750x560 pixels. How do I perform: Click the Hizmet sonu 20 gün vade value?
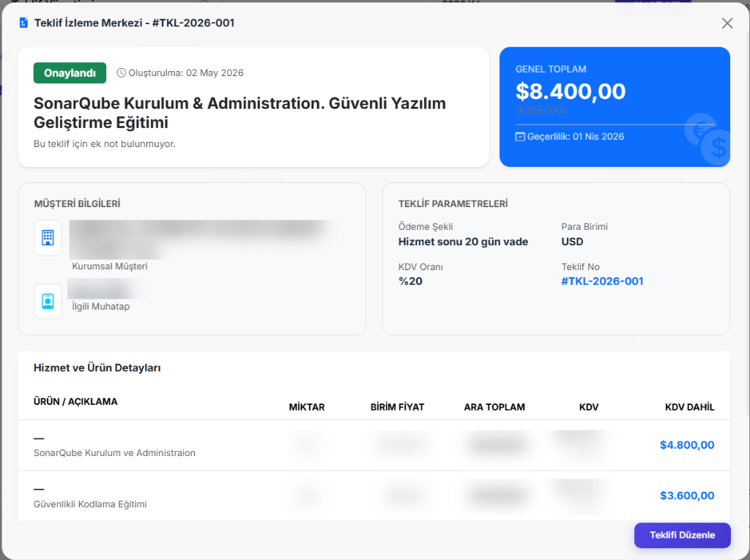click(463, 242)
